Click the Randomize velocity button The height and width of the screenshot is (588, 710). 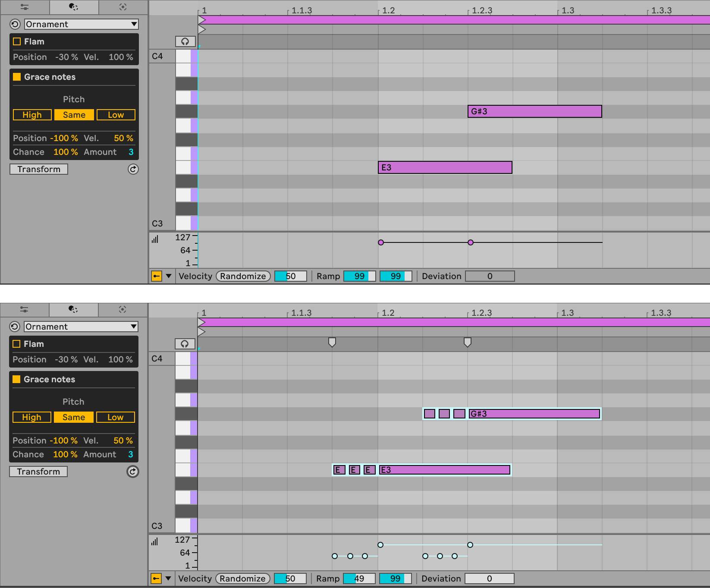click(x=243, y=276)
